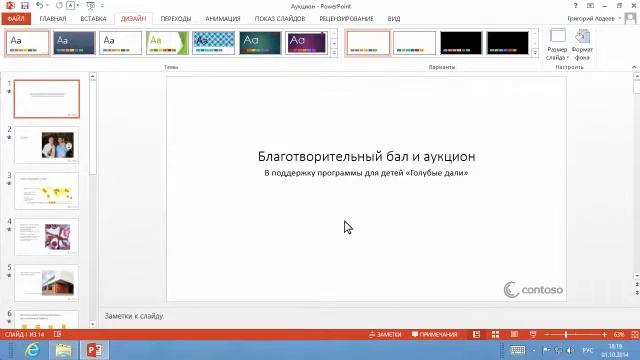Open the ФАЙЛ tab

(16, 19)
